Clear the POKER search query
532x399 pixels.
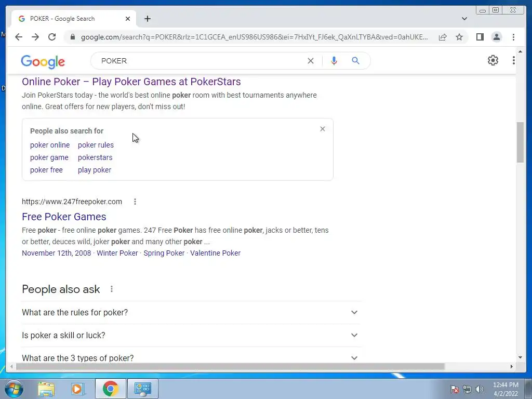click(311, 61)
